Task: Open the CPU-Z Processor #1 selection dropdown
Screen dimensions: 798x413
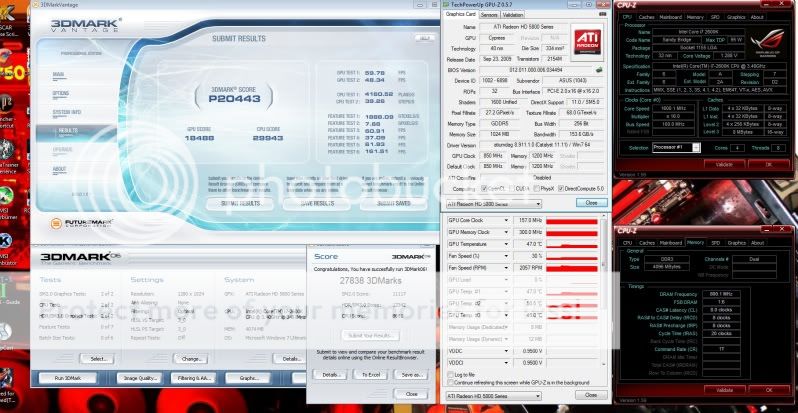Action: (x=676, y=148)
